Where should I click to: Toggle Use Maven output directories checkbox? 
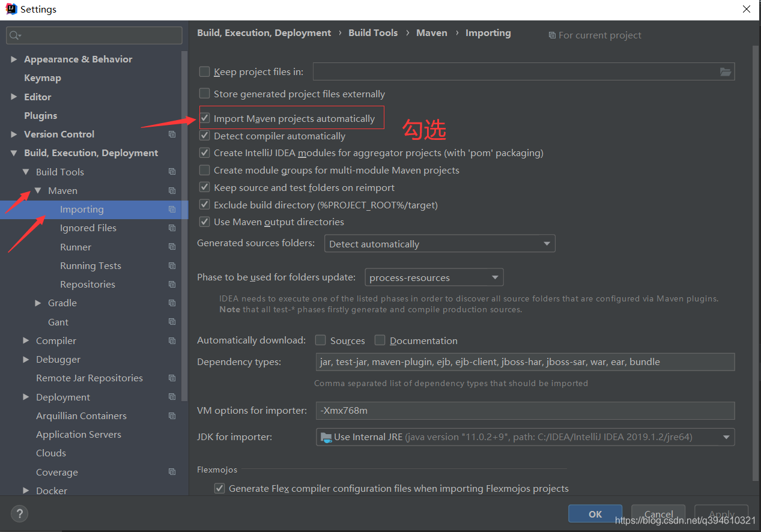(x=205, y=222)
